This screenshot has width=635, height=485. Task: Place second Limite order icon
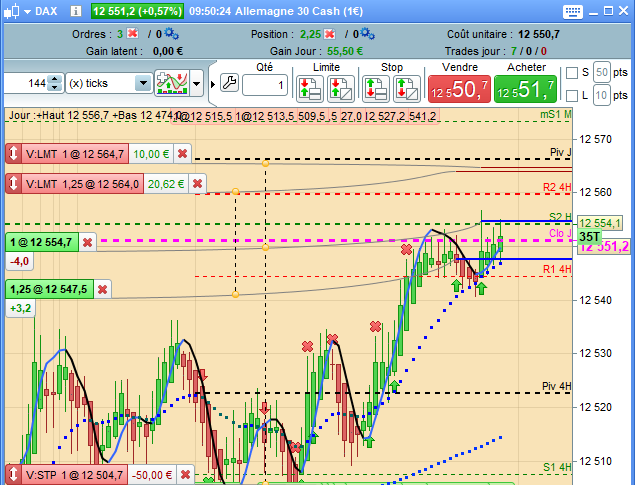tap(341, 89)
